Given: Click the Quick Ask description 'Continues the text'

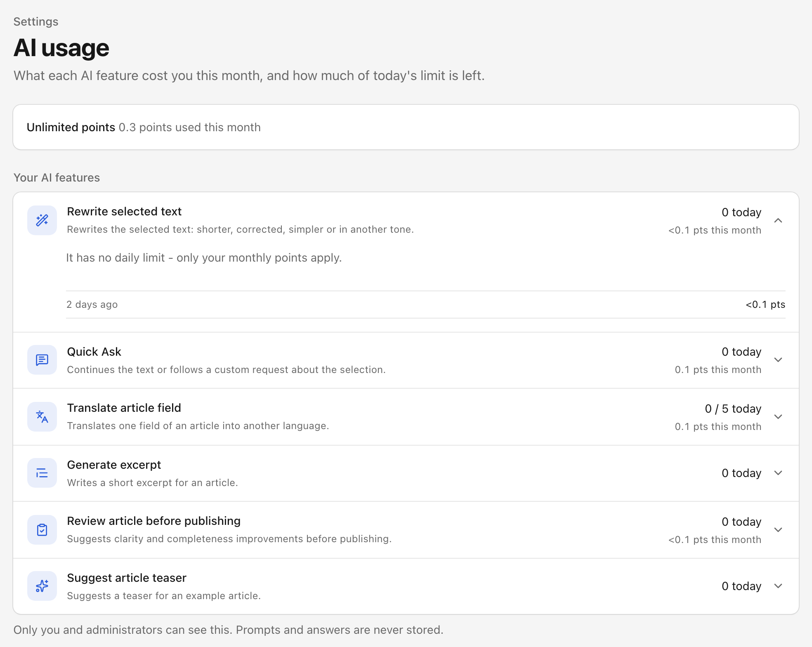Looking at the screenshot, I should [227, 370].
